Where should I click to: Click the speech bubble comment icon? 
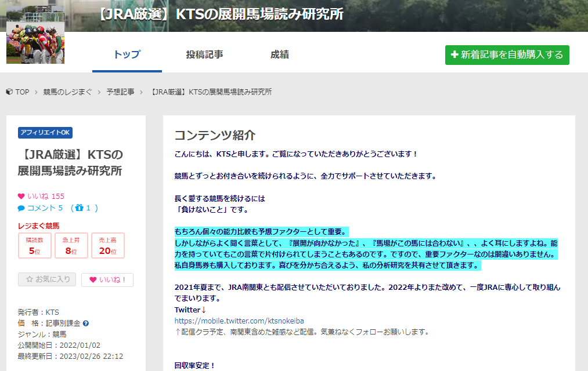21,208
